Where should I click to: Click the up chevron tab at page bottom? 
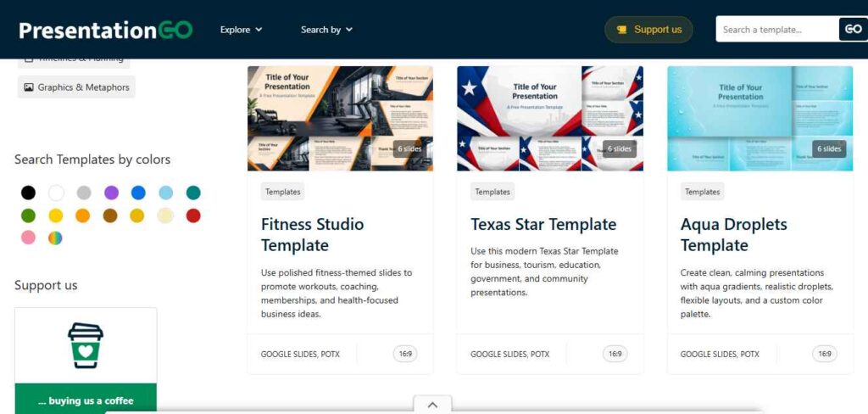click(433, 405)
